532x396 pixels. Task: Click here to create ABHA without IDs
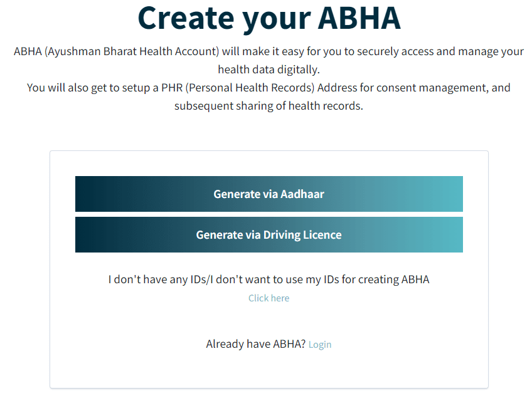tap(269, 298)
